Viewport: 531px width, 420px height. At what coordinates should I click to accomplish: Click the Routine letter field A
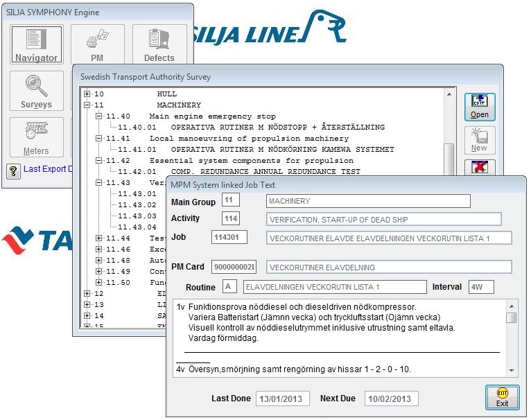(x=229, y=286)
